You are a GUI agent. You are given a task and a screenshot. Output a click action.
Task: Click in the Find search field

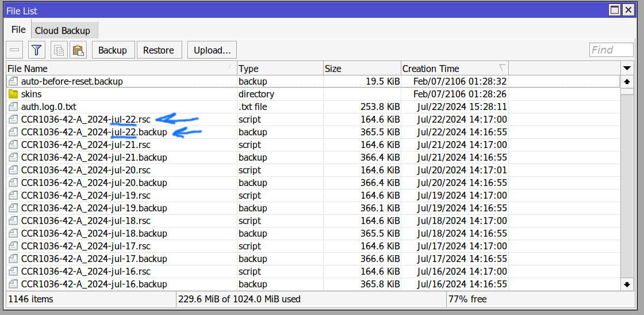click(611, 50)
